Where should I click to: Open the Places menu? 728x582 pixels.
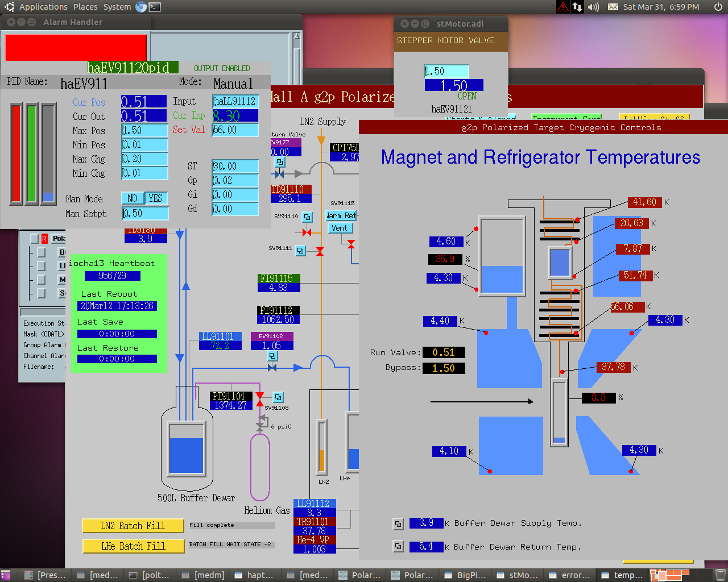point(85,7)
